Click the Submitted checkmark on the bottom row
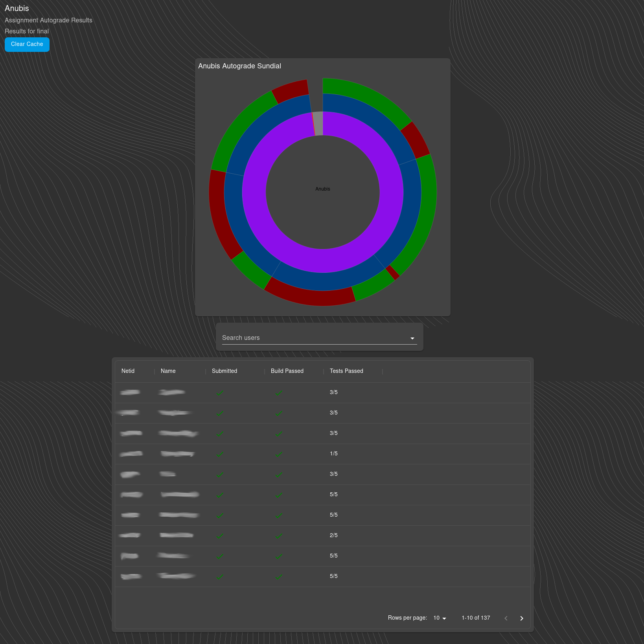 [220, 576]
